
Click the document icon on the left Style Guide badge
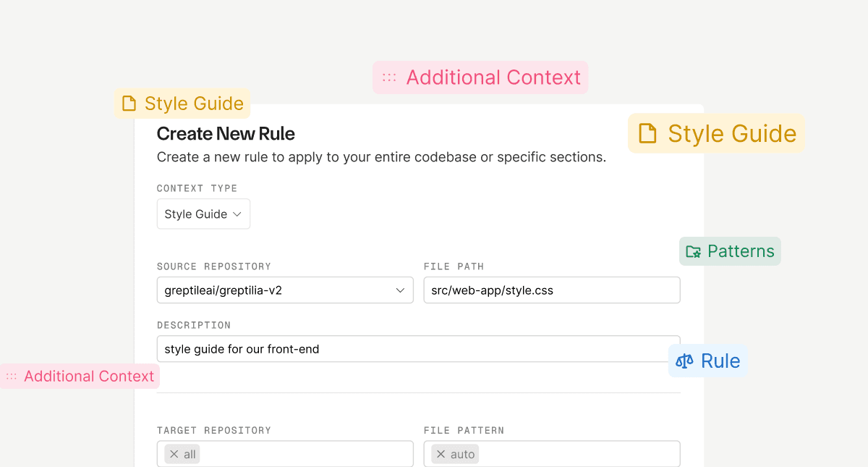pos(129,103)
